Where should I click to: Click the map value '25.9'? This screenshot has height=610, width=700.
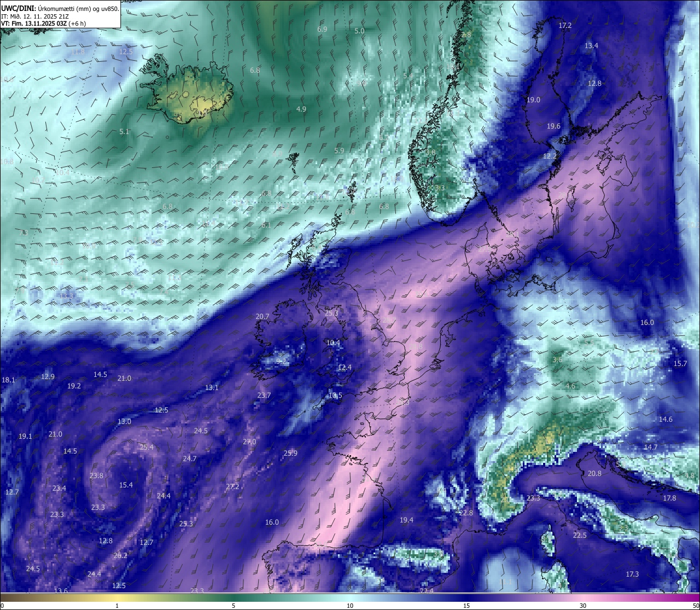click(x=290, y=454)
